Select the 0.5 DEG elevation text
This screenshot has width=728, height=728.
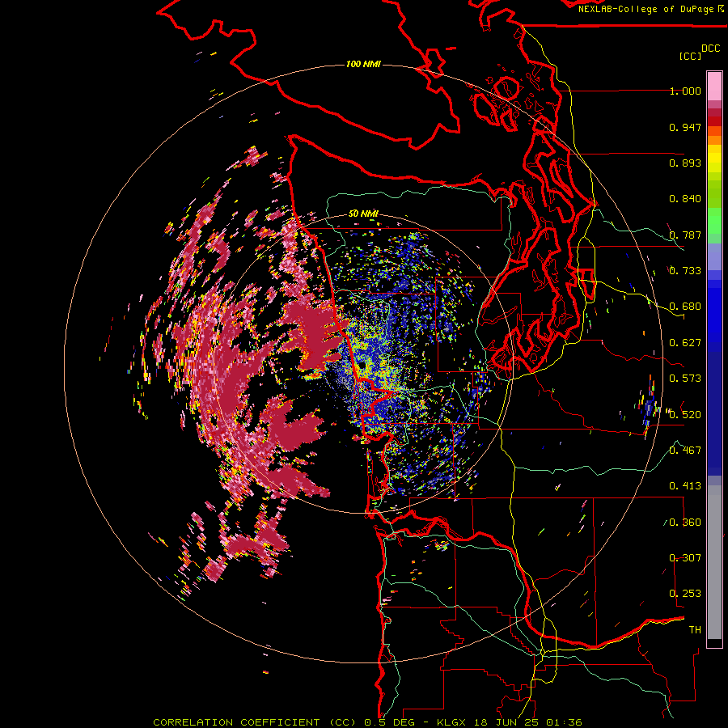[x=391, y=722]
